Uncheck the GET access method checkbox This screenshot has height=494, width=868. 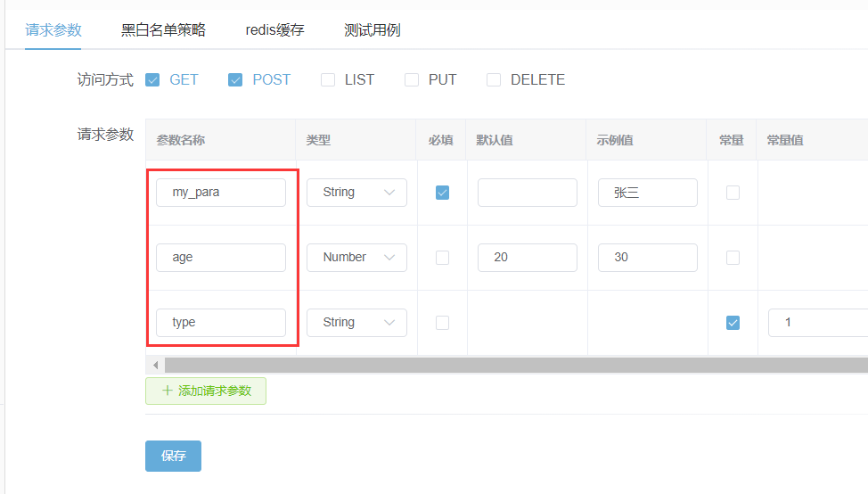(152, 80)
